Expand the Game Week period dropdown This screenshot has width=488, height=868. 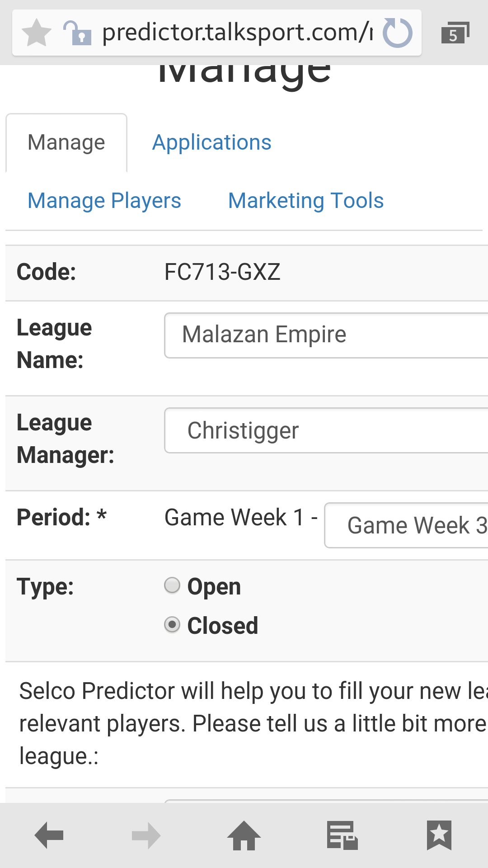click(406, 525)
